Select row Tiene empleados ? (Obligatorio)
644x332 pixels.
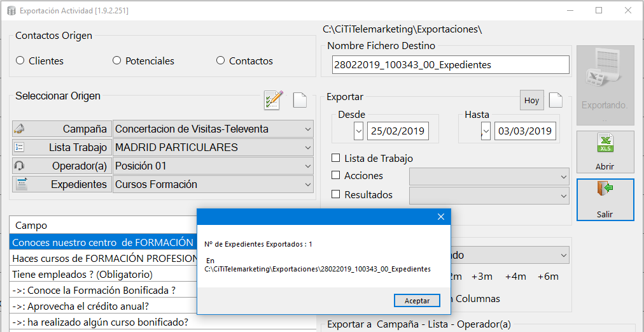(x=103, y=274)
